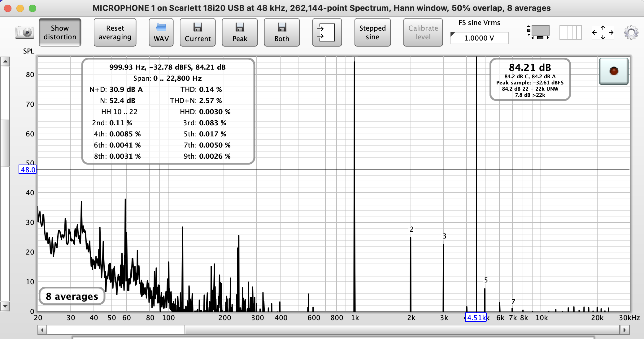Save Both traces with the disk button
644x339 pixels.
coord(282,32)
